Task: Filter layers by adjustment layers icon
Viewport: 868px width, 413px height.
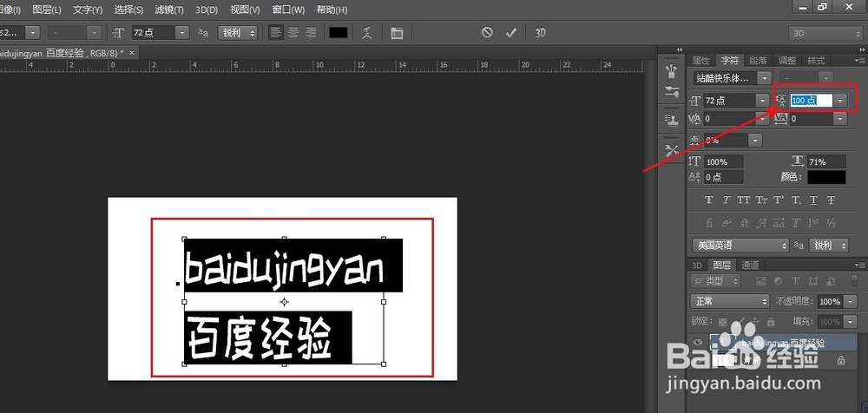Action: coord(778,281)
